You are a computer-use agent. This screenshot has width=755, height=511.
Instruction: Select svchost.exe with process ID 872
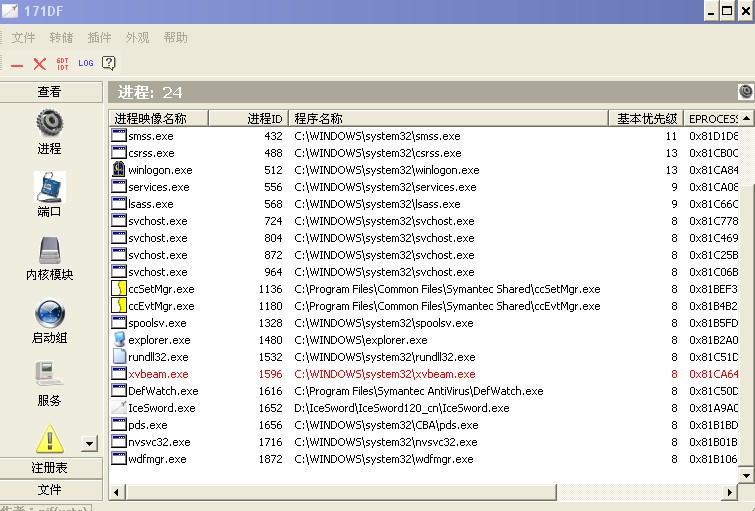pos(424,255)
